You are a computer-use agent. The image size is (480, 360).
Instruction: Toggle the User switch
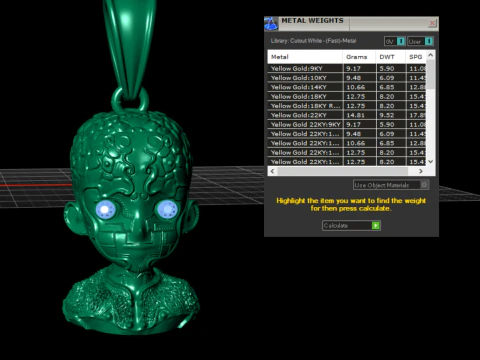coord(420,41)
